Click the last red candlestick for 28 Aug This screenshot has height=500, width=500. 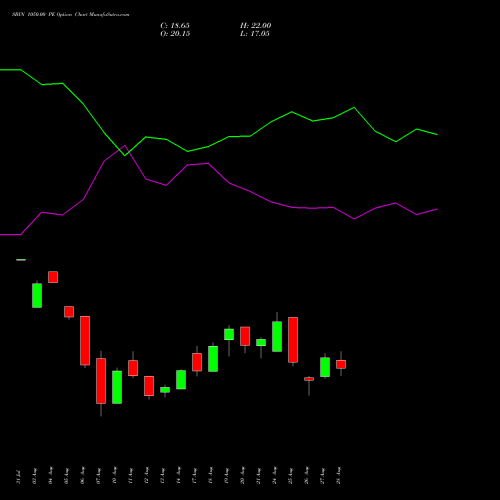[x=341, y=364]
